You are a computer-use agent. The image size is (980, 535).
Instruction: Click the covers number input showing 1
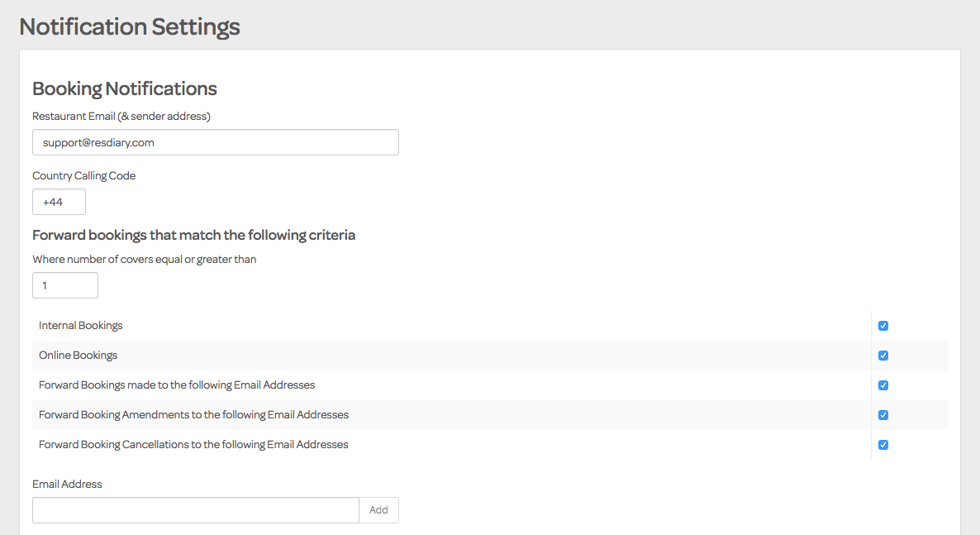click(64, 284)
